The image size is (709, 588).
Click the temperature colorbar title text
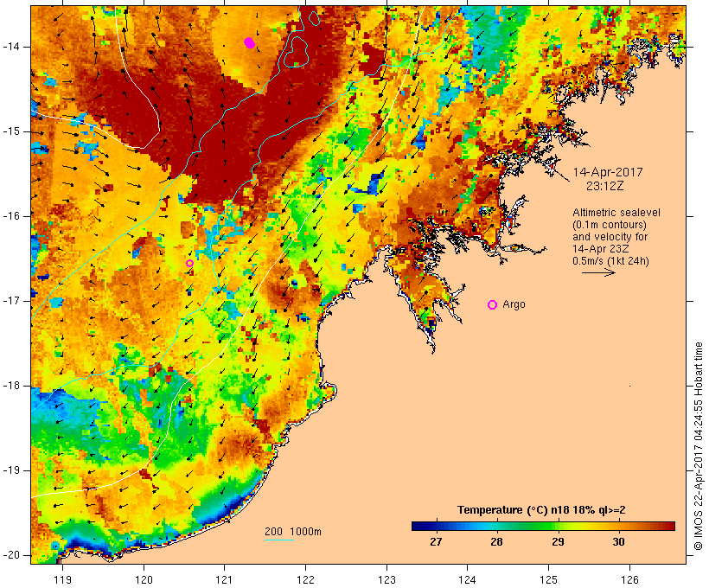click(541, 510)
